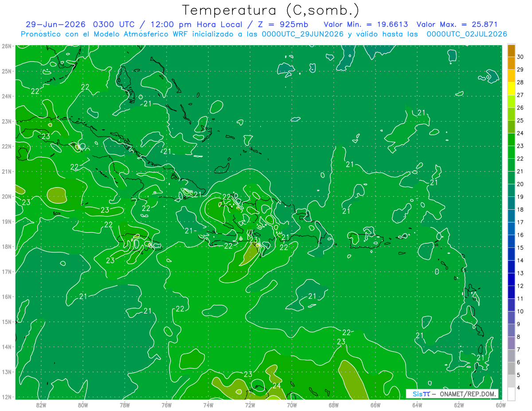Screen dimensions: 532x411
Task: Click the "82W" longitude axis label
Action: [41, 405]
